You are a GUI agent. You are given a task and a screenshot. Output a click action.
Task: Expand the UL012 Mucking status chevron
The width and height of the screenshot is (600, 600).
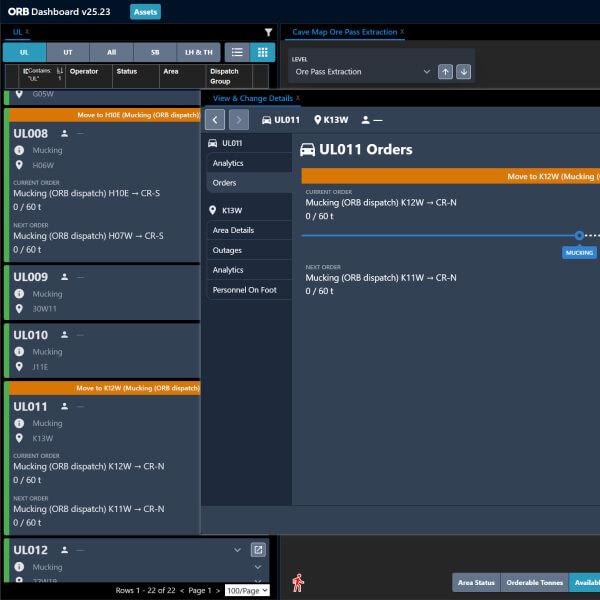pyautogui.click(x=258, y=567)
